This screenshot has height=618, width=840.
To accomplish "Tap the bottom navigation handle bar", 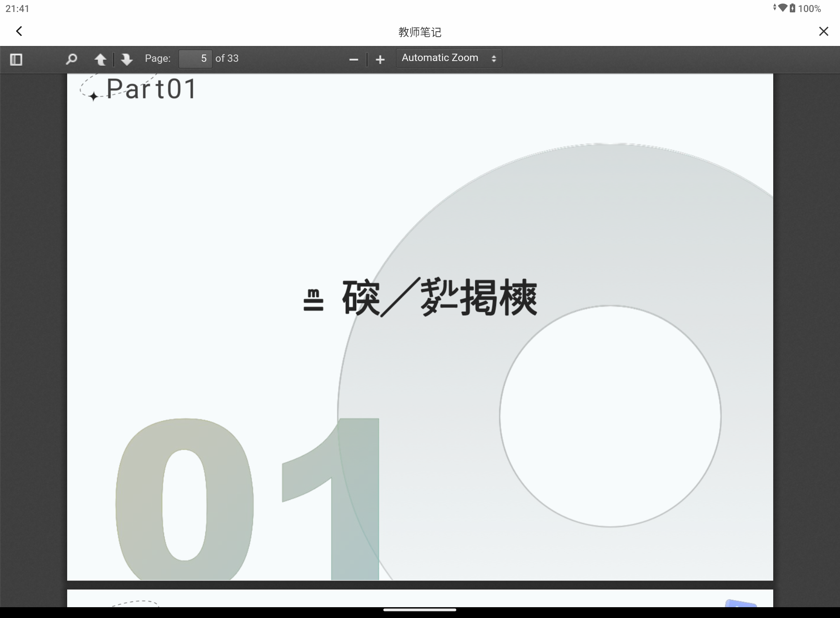I will click(420, 610).
